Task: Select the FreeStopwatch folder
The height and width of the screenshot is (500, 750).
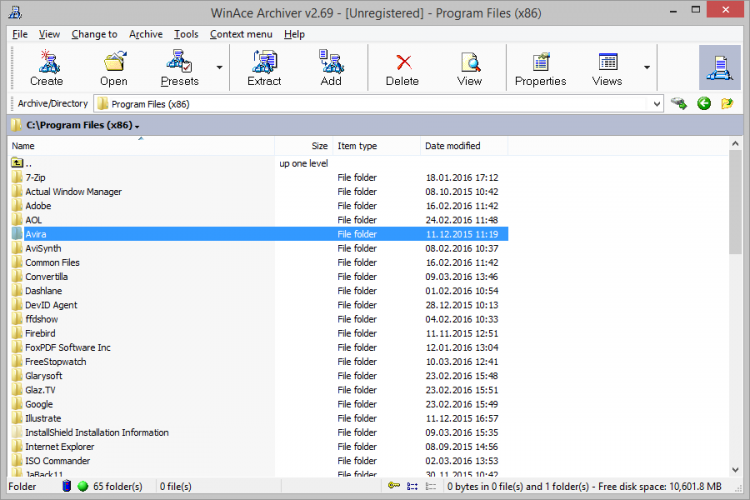Action: [x=56, y=362]
